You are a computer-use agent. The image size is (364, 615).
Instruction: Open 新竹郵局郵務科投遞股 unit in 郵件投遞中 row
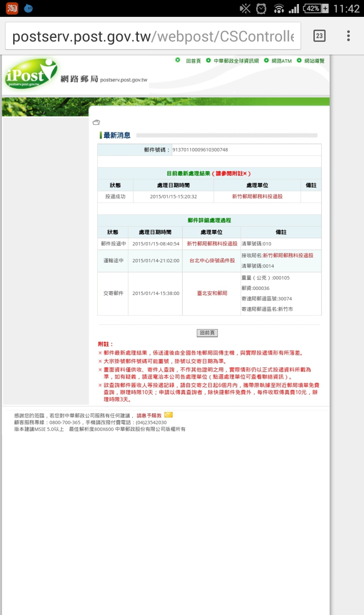(212, 244)
